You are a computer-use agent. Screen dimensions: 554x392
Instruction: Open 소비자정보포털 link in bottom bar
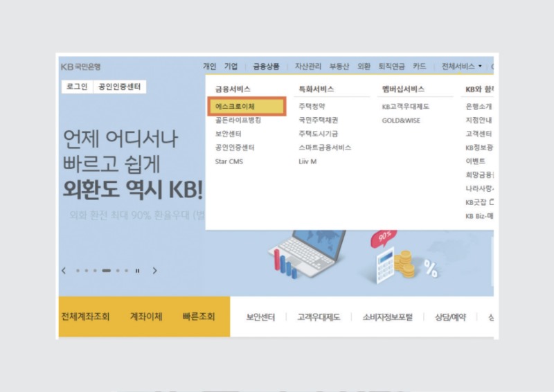click(386, 317)
